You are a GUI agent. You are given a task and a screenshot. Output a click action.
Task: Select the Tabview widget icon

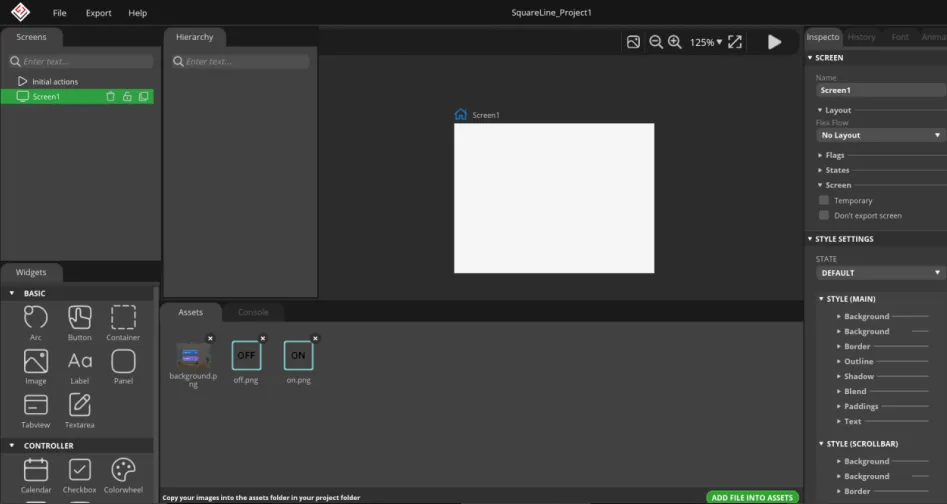(35, 404)
